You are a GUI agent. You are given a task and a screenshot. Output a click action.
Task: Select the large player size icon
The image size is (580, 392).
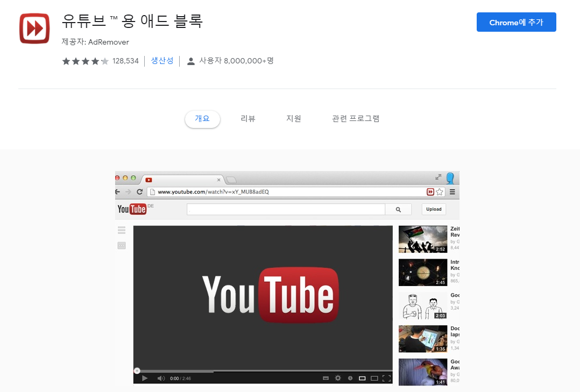tap(374, 378)
